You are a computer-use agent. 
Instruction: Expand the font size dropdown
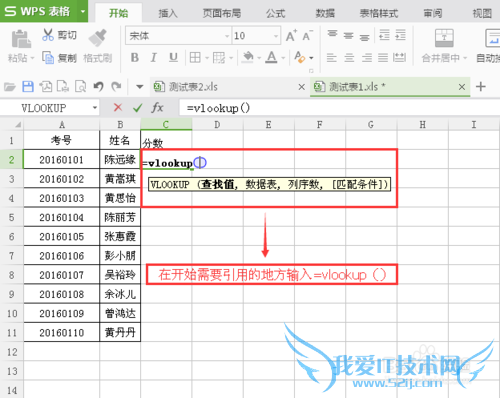tap(276, 36)
